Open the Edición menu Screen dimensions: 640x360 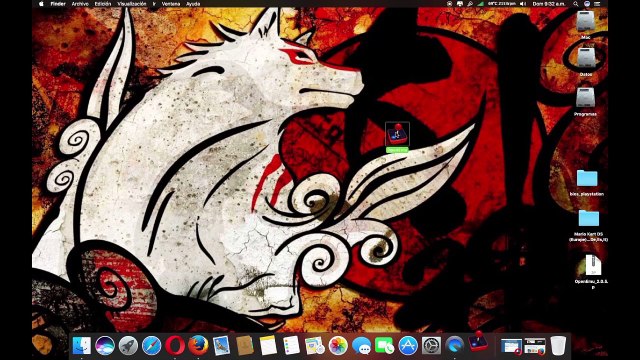pos(103,4)
